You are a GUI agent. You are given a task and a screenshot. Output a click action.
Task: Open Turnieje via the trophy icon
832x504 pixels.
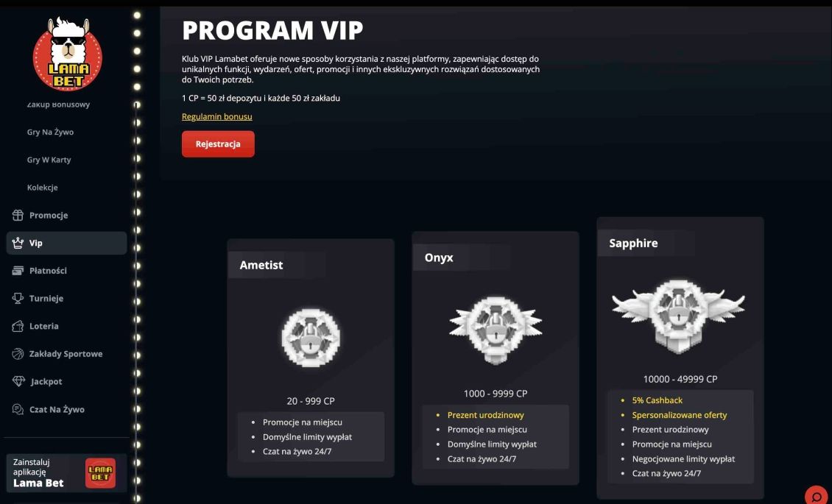pyautogui.click(x=18, y=298)
